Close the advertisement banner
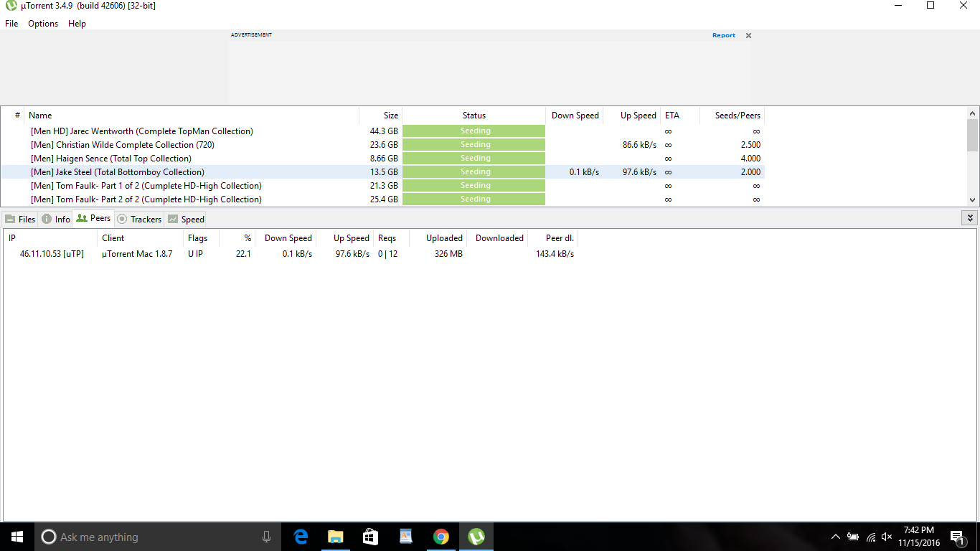The width and height of the screenshot is (980, 551). pos(748,35)
